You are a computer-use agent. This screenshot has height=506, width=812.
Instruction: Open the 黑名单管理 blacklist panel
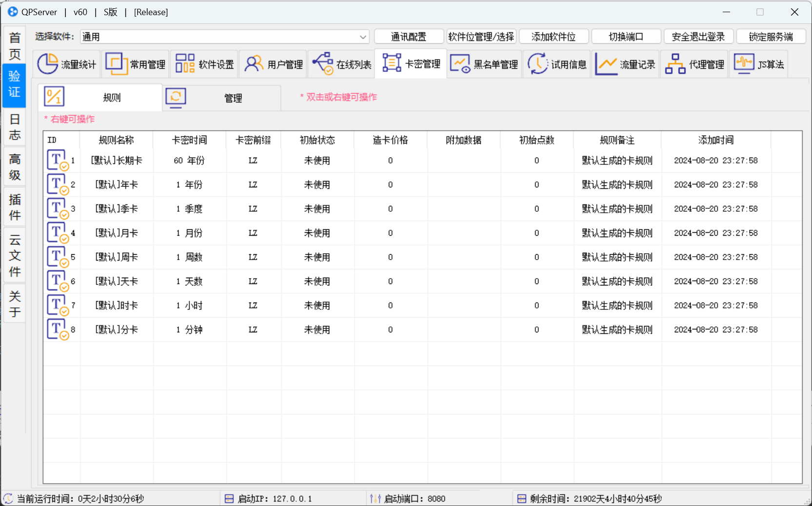coord(484,63)
